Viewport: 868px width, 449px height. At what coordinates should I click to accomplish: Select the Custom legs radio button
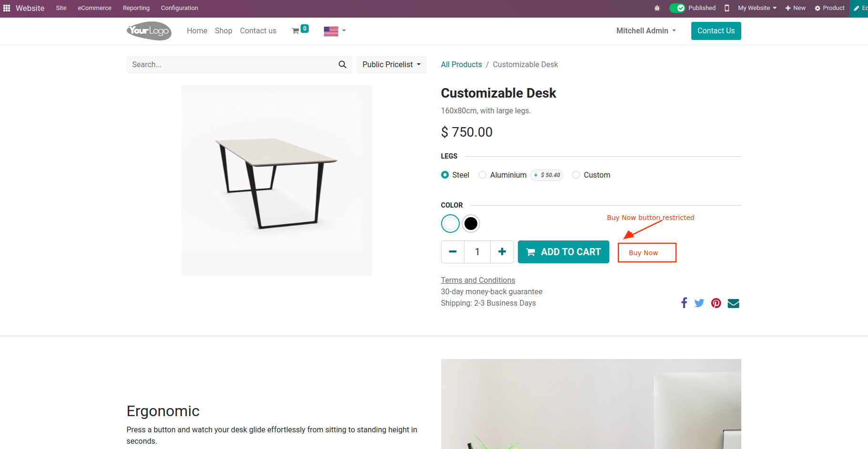click(x=576, y=175)
